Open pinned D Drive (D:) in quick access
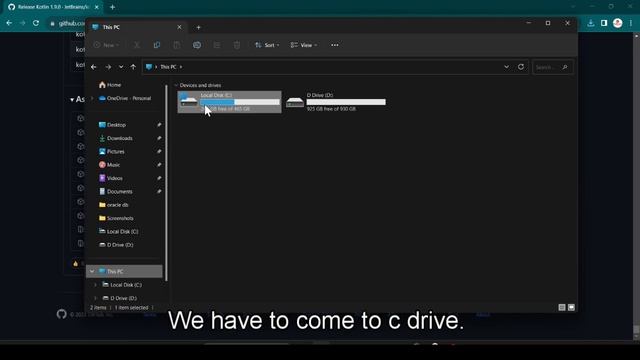Screen dimensions: 640x360 pyautogui.click(x=116, y=245)
